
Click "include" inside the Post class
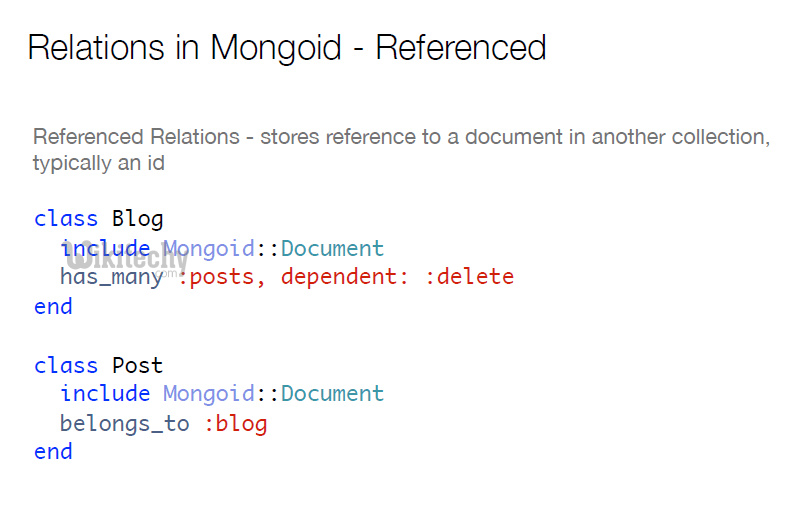[x=105, y=394]
